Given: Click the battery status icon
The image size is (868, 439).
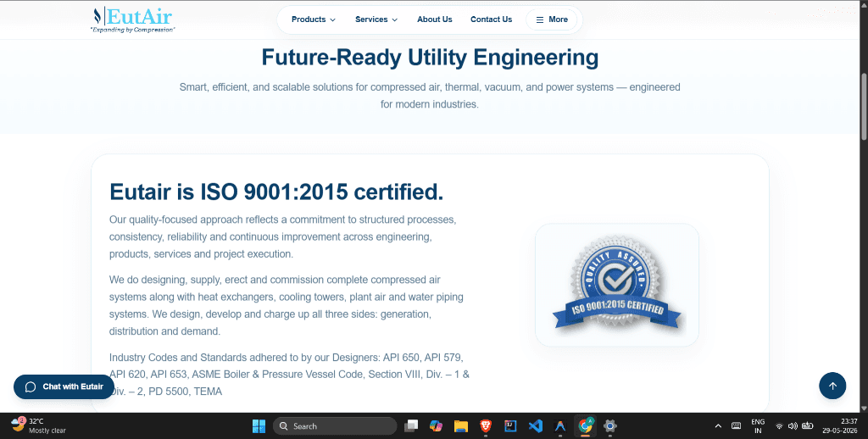Looking at the screenshot, I should coord(808,425).
